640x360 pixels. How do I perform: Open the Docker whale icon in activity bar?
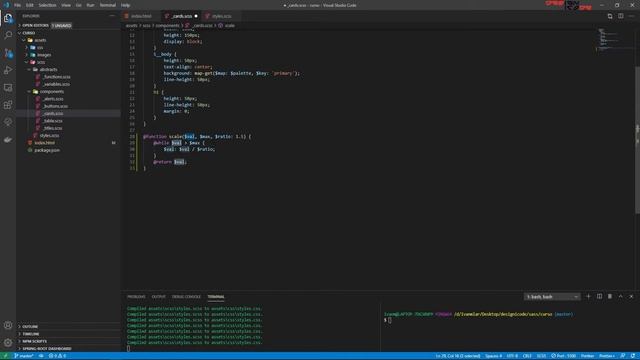8,140
